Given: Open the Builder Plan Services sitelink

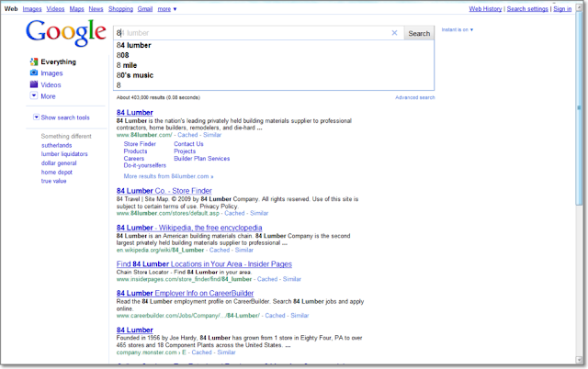Looking at the screenshot, I should click(202, 159).
